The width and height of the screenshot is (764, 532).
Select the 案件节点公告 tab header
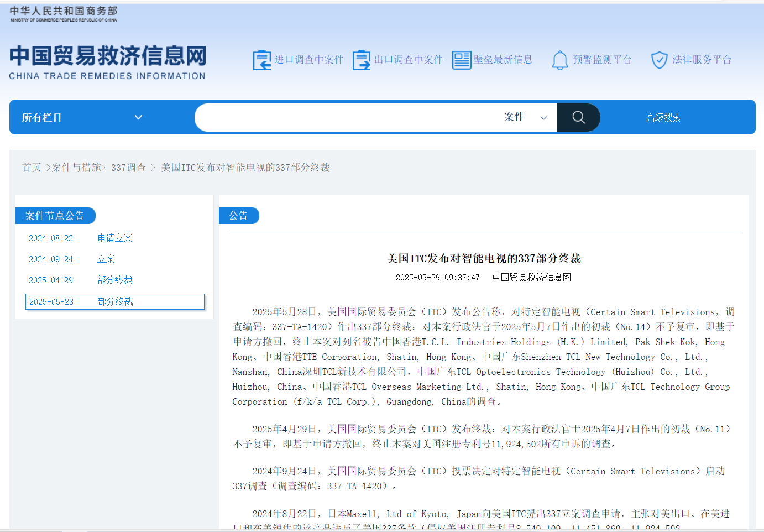click(x=55, y=216)
